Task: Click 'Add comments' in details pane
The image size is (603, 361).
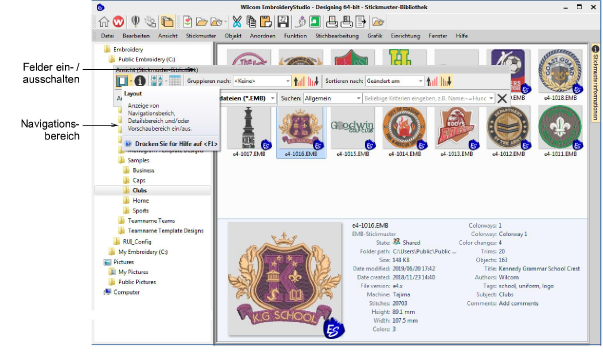Action: [x=518, y=303]
